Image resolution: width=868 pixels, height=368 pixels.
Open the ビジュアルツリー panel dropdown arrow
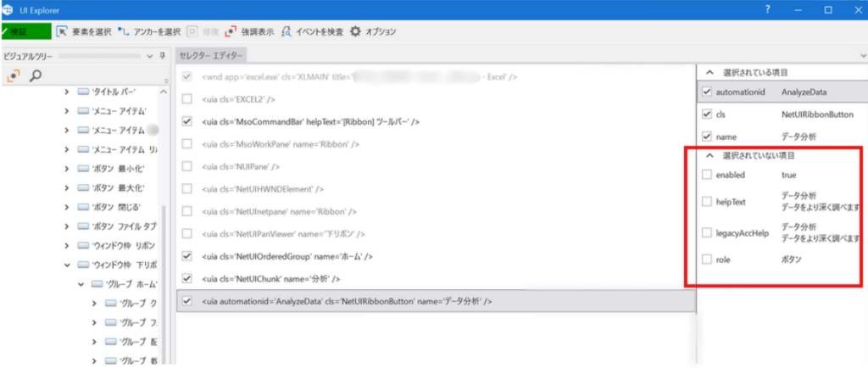pos(149,56)
